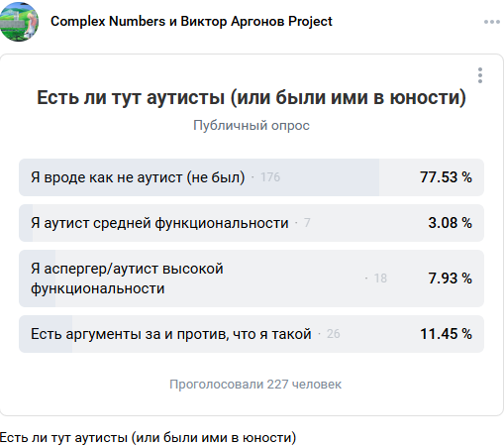Click the poll title heading
504x446 pixels.
(252, 97)
